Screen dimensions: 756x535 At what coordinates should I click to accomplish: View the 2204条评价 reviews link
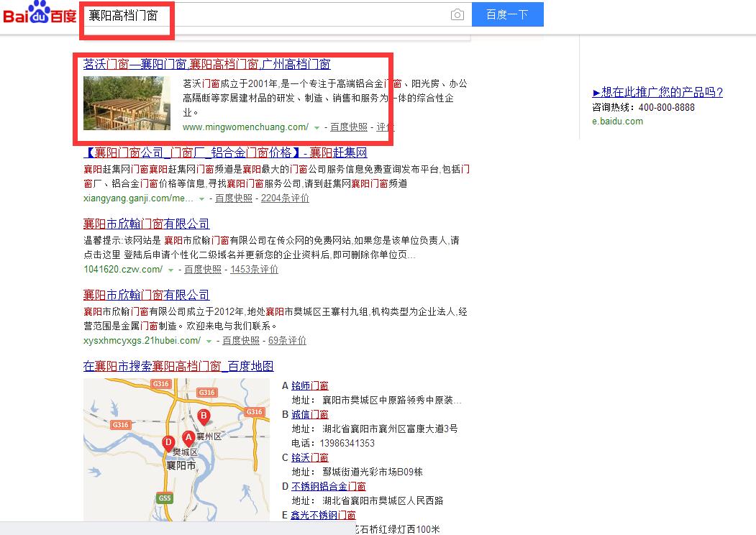click(285, 198)
